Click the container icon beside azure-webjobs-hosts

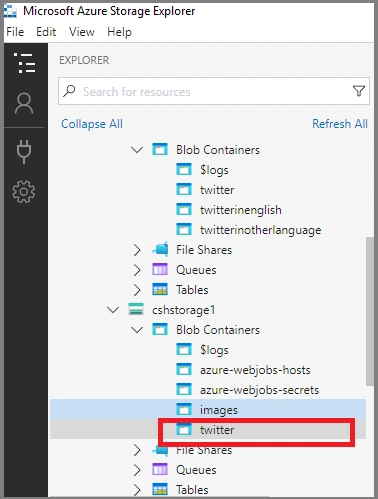tap(184, 369)
